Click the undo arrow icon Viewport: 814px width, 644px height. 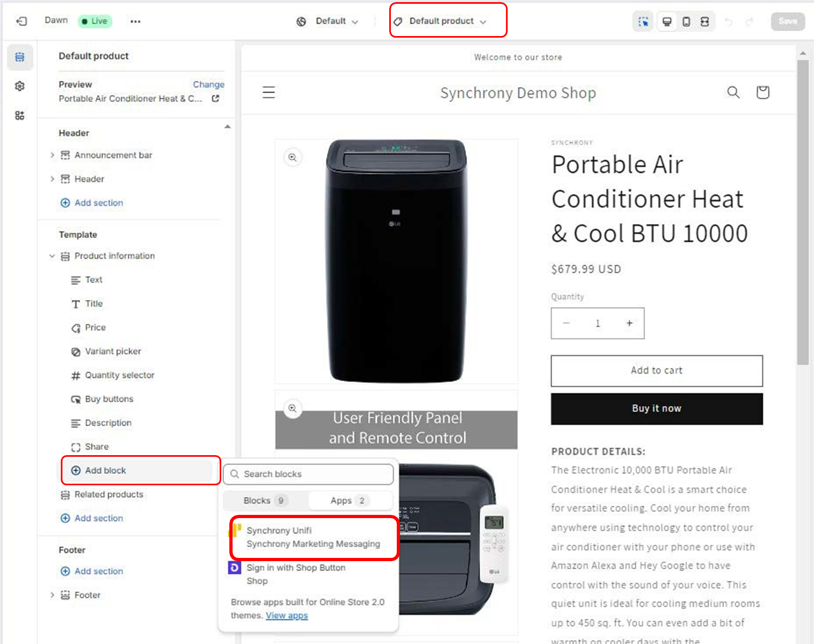729,22
